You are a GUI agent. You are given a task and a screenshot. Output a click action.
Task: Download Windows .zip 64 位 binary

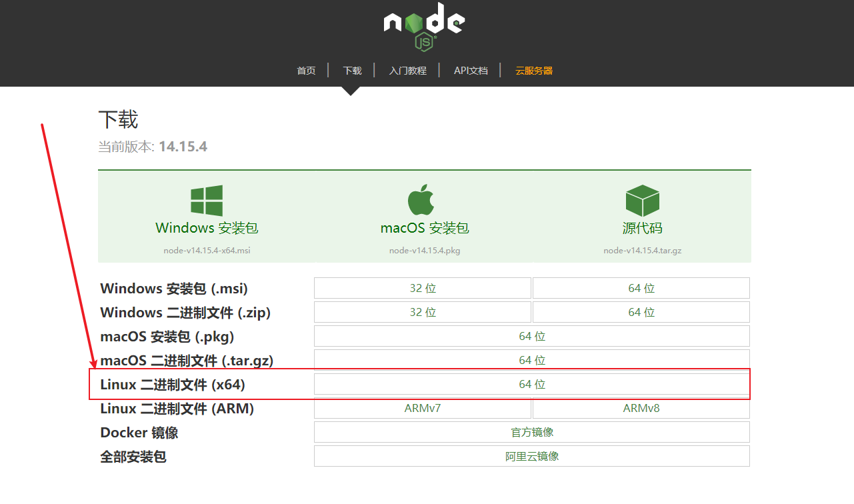[641, 312]
